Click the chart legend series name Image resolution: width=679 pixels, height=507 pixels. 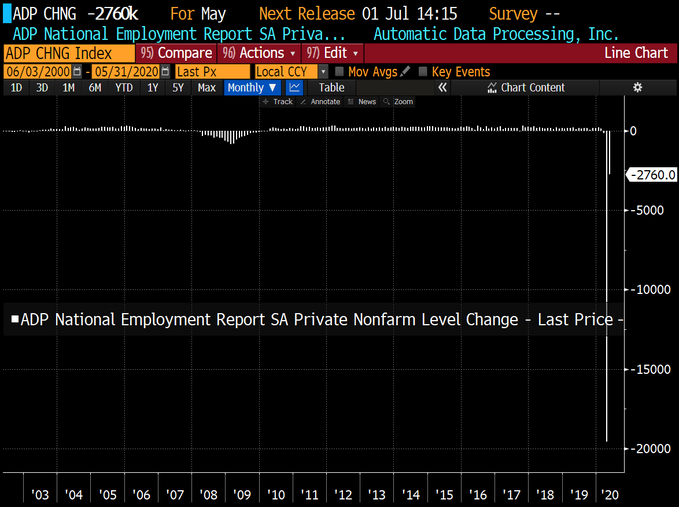coord(322,320)
